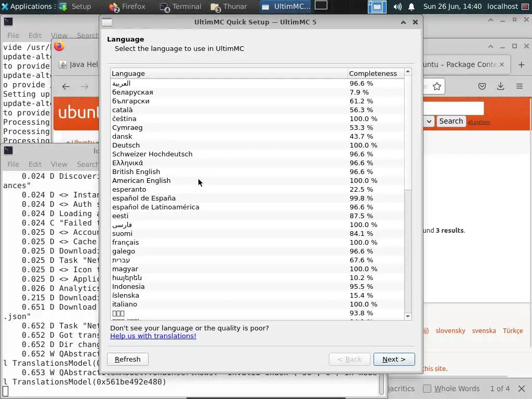The width and height of the screenshot is (532, 399).
Task: Open the Applications menu in the panel
Action: tap(26, 6)
